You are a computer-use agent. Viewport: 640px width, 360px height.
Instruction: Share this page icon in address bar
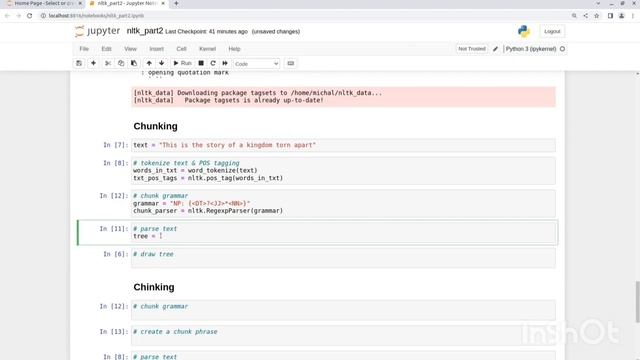(x=586, y=16)
